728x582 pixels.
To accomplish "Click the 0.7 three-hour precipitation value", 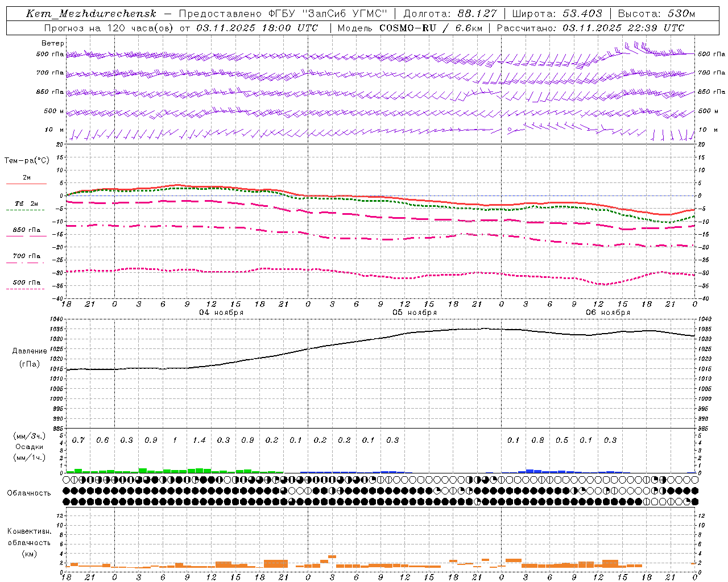I will 78,440.
